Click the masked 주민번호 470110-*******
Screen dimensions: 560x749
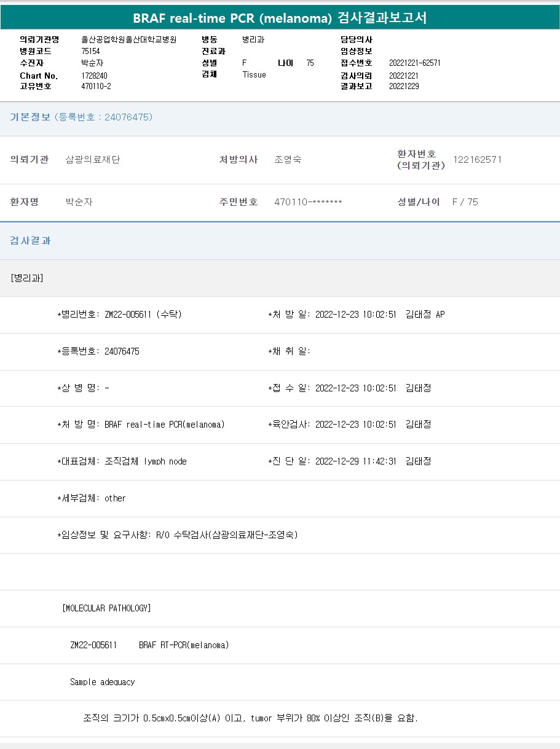[308, 202]
